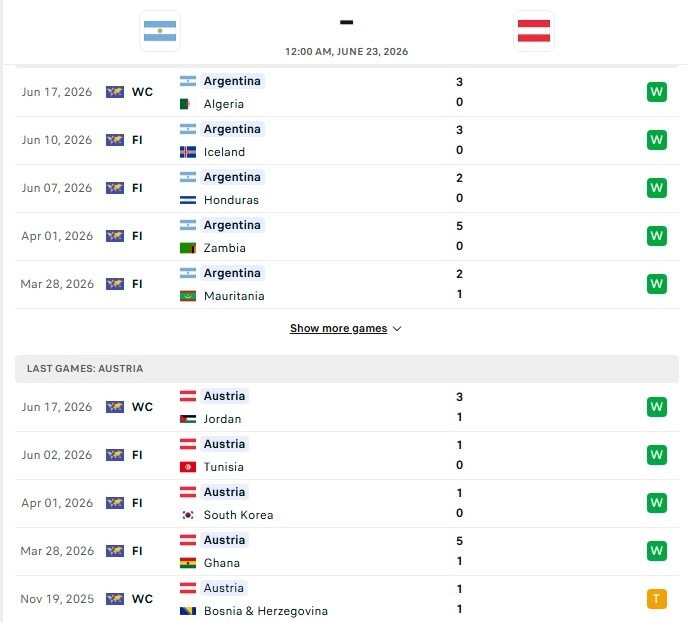Image resolution: width=689 pixels, height=622 pixels.
Task: Open the Mauritania team link
Action: (x=234, y=296)
